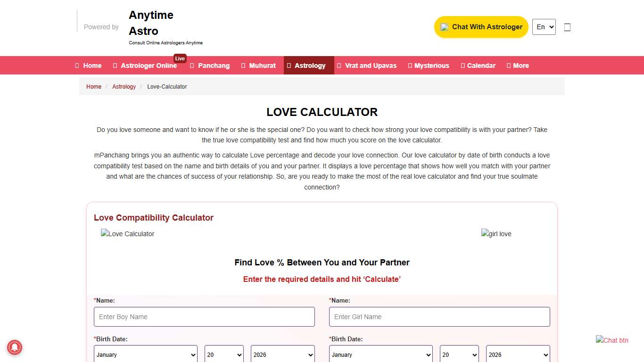Open the Home breadcrumb link

pyautogui.click(x=93, y=86)
